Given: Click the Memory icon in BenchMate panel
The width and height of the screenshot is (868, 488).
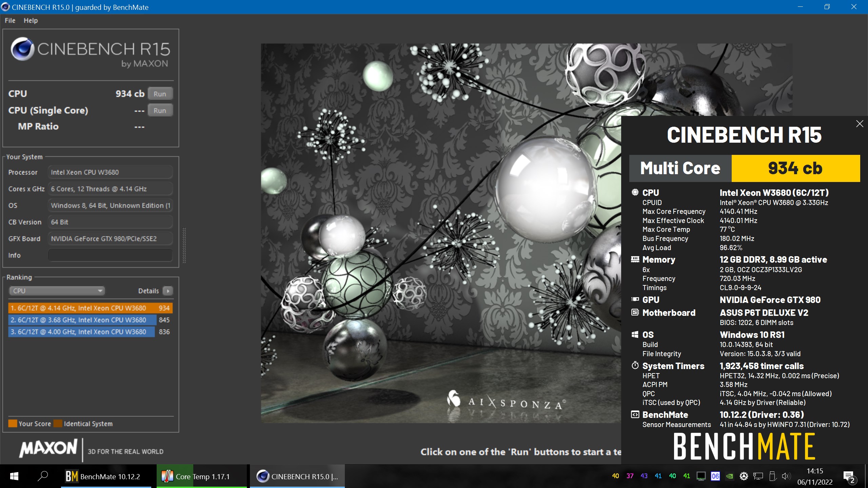Looking at the screenshot, I should pyautogui.click(x=635, y=259).
